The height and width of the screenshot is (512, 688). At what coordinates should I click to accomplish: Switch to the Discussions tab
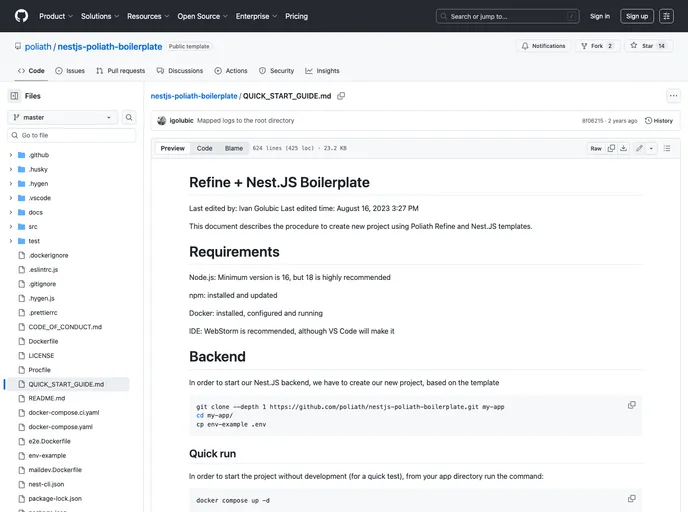pyautogui.click(x=180, y=71)
